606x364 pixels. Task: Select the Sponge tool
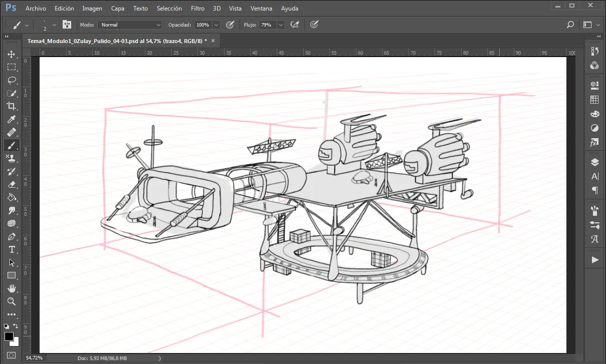click(x=12, y=223)
